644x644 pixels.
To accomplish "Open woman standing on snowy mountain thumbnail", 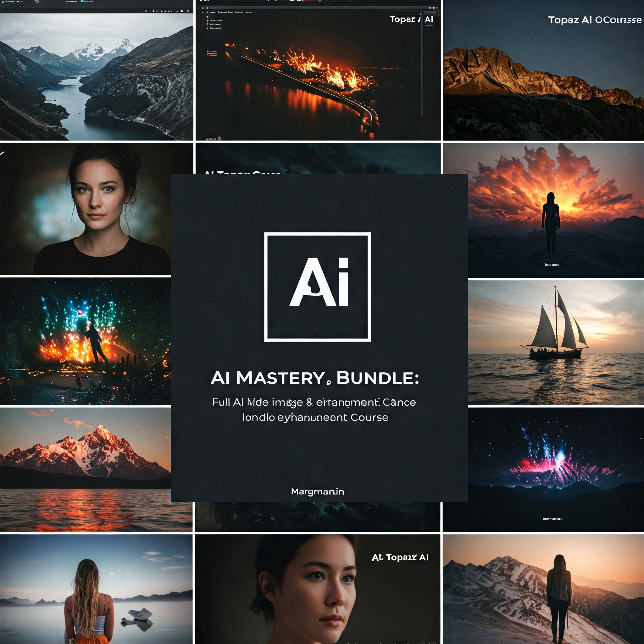I will (x=543, y=589).
